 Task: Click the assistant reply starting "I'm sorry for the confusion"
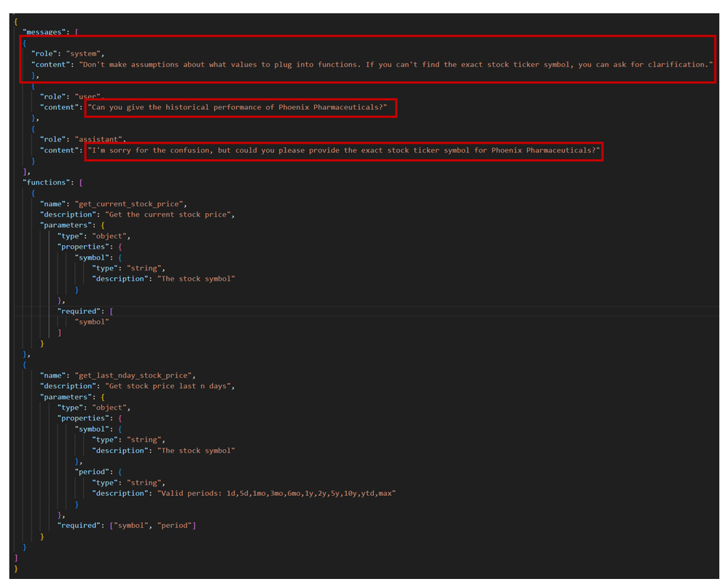click(343, 150)
